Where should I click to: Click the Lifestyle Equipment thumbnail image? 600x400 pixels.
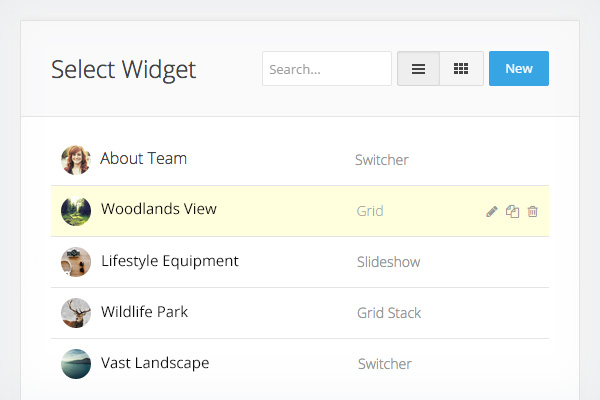tap(76, 262)
